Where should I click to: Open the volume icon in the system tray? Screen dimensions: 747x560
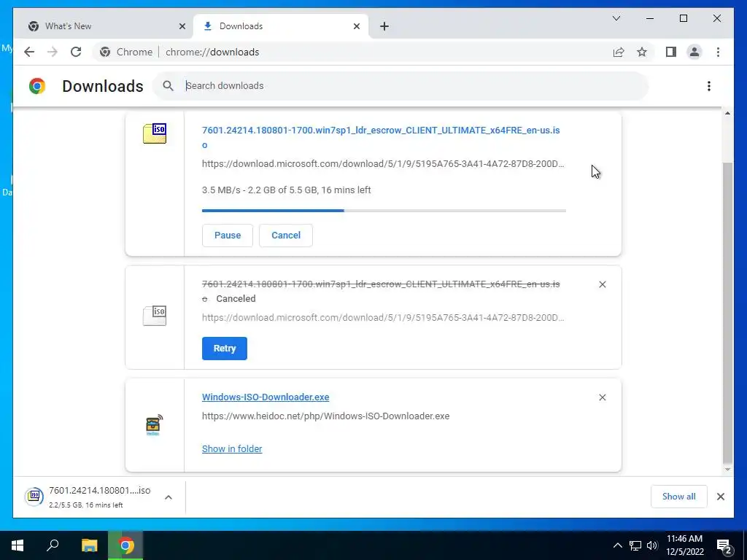pos(651,545)
